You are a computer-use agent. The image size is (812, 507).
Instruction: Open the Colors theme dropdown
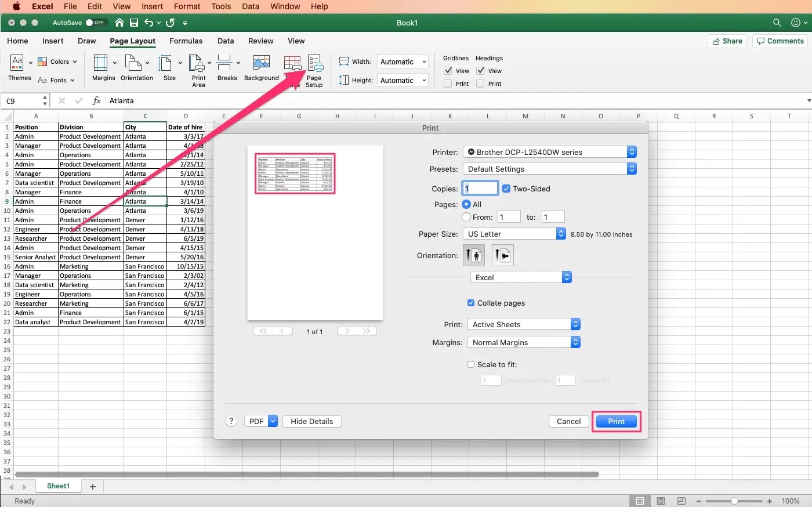57,61
